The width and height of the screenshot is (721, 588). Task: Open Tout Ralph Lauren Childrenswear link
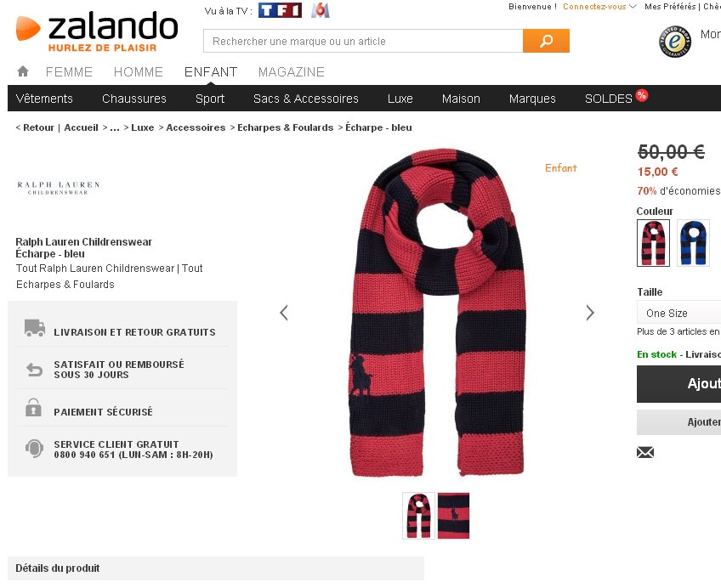95,269
